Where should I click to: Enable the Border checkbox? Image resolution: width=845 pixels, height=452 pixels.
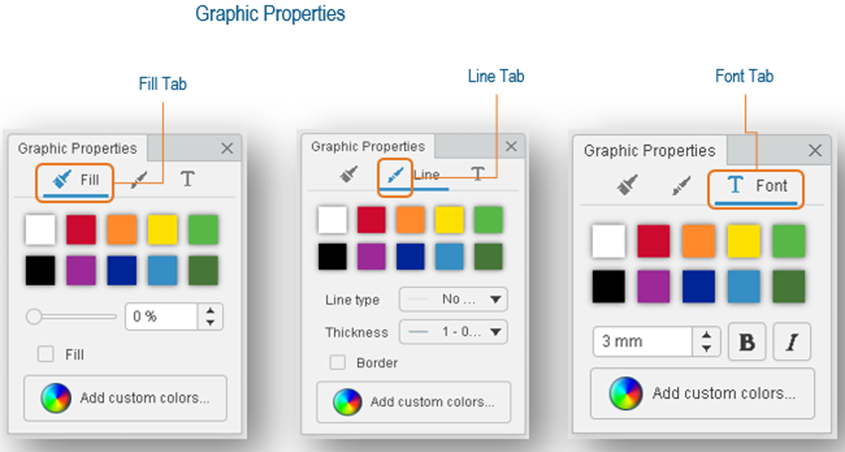point(338,363)
